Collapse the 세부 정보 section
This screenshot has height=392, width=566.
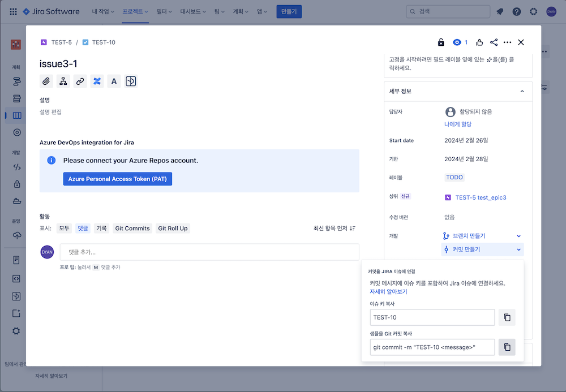(522, 91)
